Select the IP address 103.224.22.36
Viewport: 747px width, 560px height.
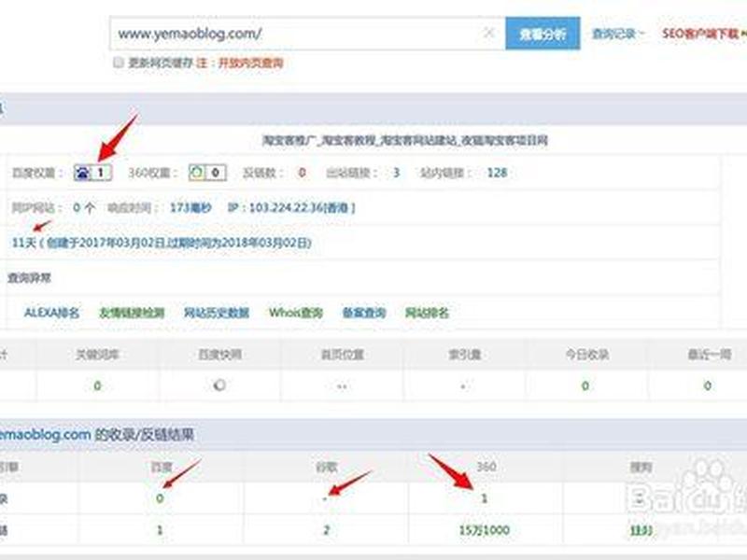tap(287, 207)
